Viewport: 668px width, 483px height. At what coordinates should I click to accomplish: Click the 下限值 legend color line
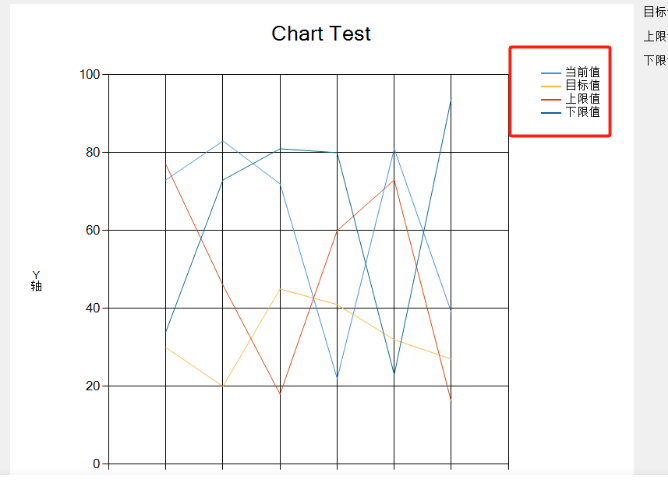tap(551, 111)
